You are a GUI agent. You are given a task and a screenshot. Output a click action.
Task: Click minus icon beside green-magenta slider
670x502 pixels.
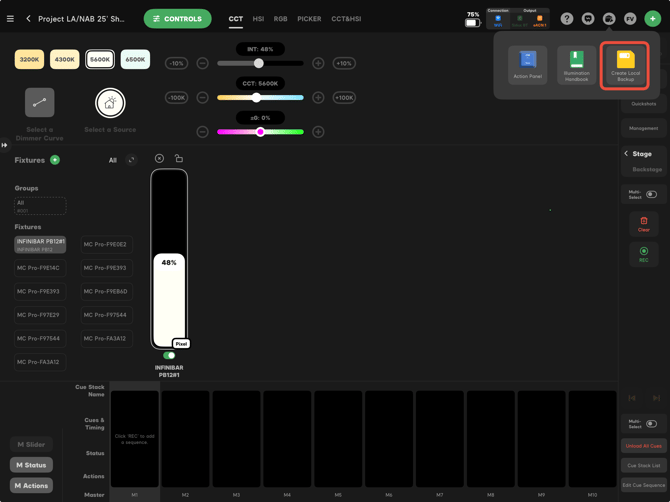tap(203, 132)
